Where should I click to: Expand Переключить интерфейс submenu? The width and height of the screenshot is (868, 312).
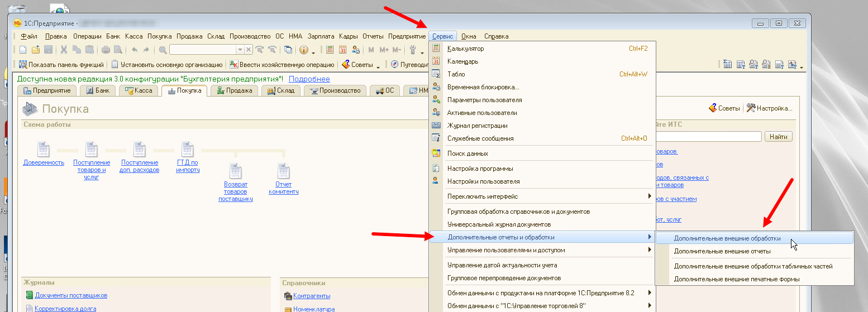click(x=650, y=196)
